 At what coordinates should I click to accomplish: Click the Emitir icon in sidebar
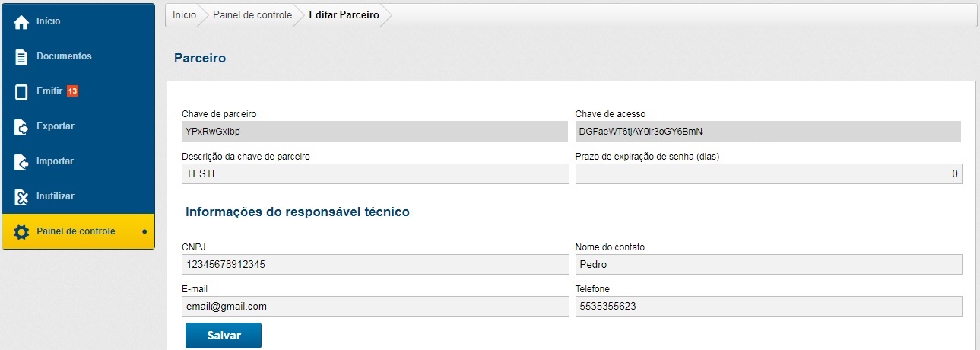click(21, 92)
